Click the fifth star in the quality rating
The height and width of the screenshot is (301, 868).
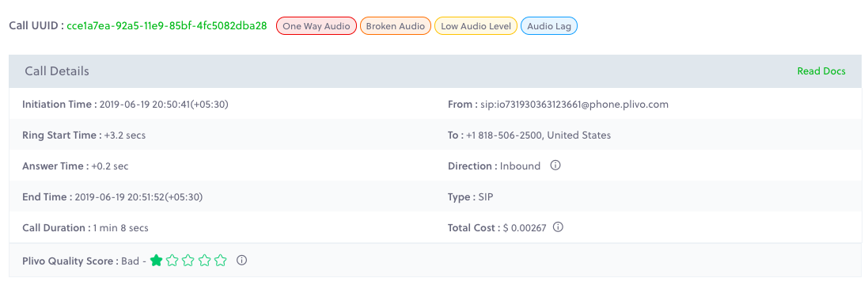tap(221, 260)
